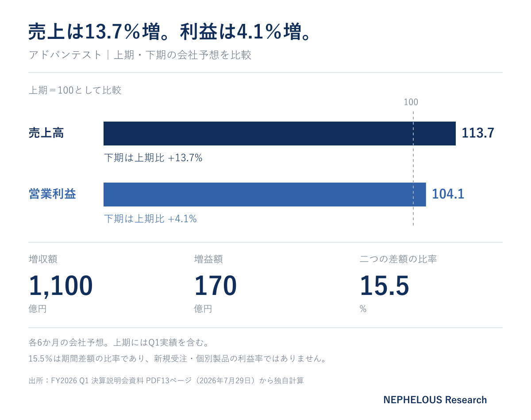Click the 増益額 label

pyautogui.click(x=208, y=259)
